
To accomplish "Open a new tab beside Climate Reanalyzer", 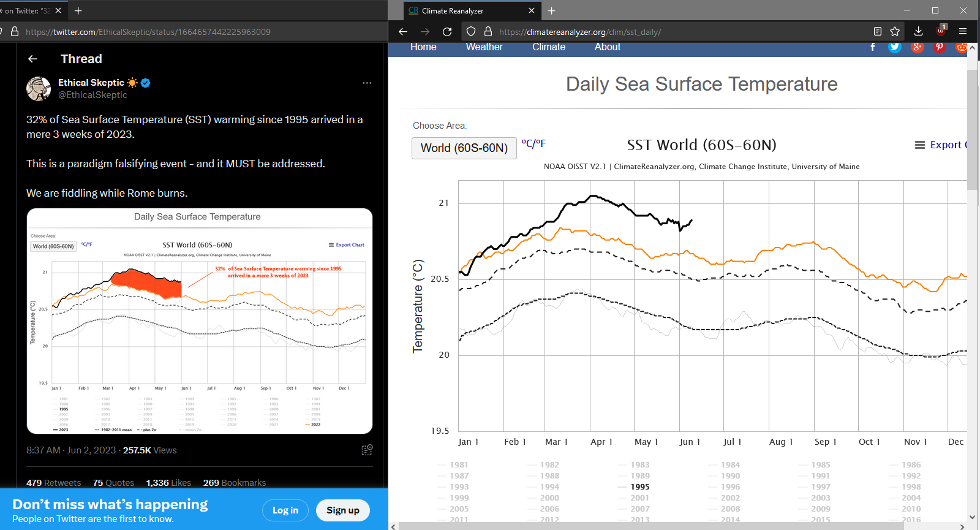I will (551, 10).
